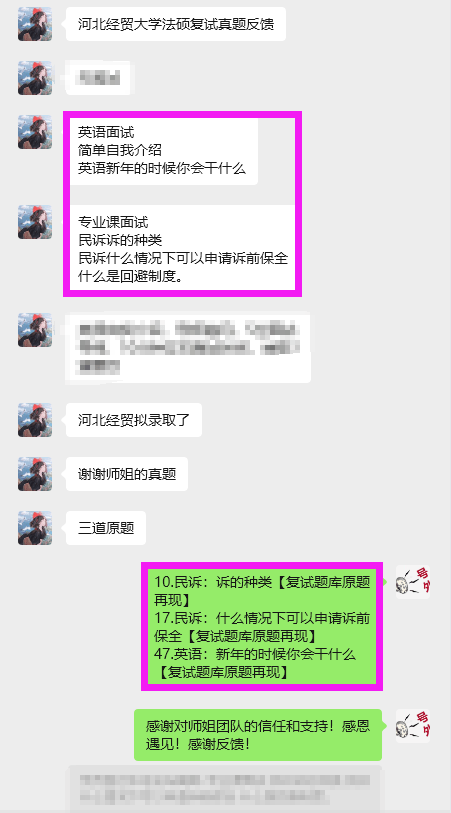Select the 河北经贸大学法硕复试真题反馈 message bubble

point(176,24)
